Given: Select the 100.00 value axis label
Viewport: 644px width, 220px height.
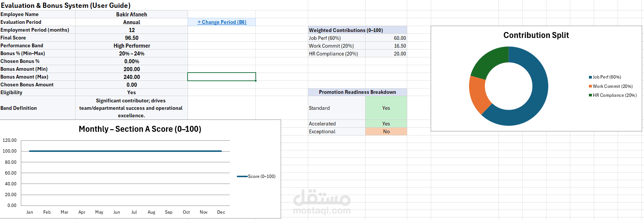Looking at the screenshot, I should pyautogui.click(x=10, y=151).
